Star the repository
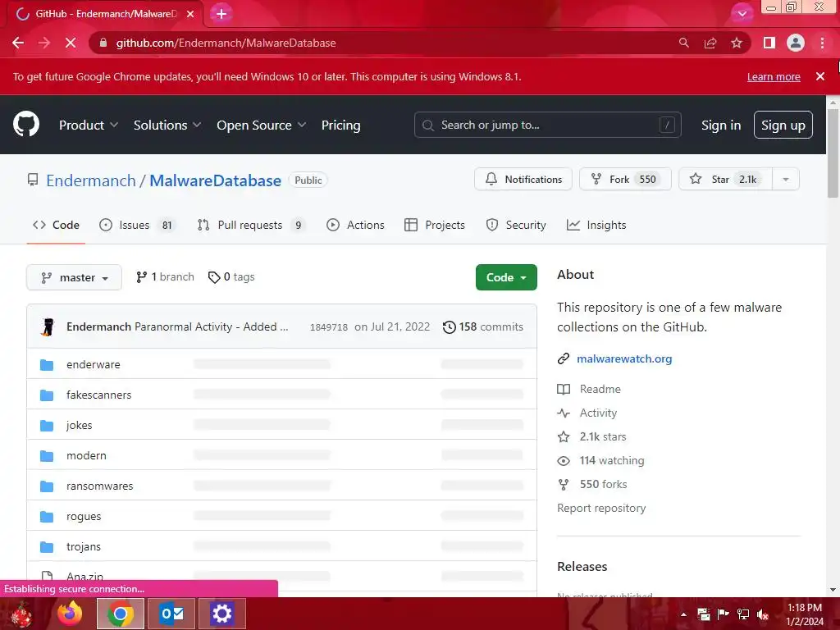Viewport: 840px width, 630px height. (725, 180)
